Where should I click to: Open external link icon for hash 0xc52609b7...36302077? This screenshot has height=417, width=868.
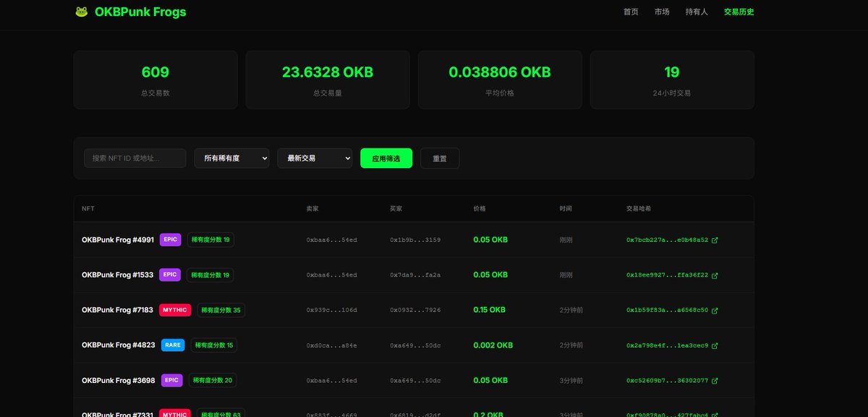point(715,380)
